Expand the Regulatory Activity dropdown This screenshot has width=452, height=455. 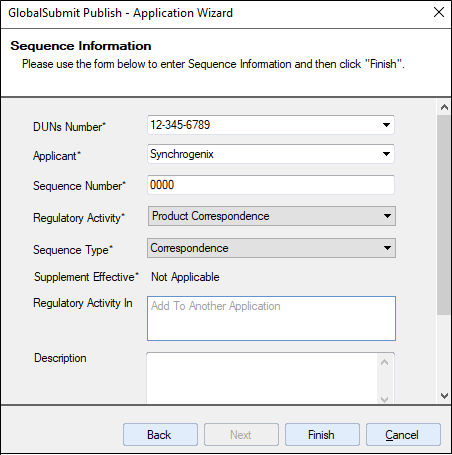pyautogui.click(x=272, y=216)
